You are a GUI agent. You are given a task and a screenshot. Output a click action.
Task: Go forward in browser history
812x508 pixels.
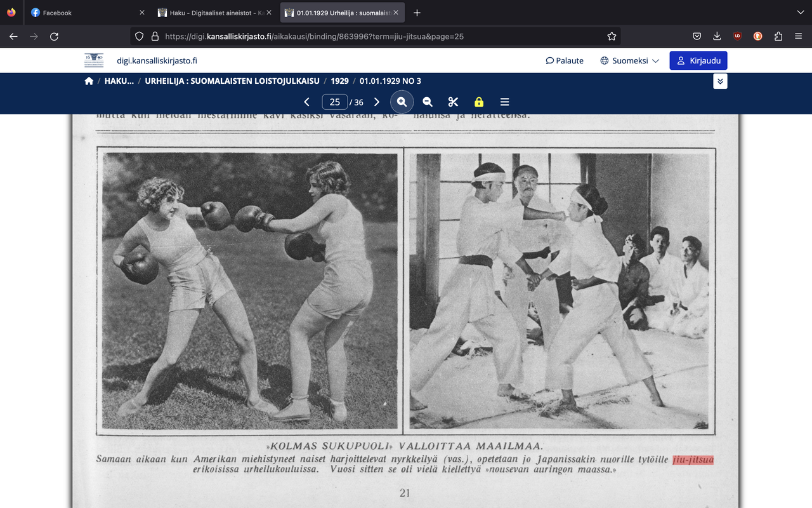(34, 36)
